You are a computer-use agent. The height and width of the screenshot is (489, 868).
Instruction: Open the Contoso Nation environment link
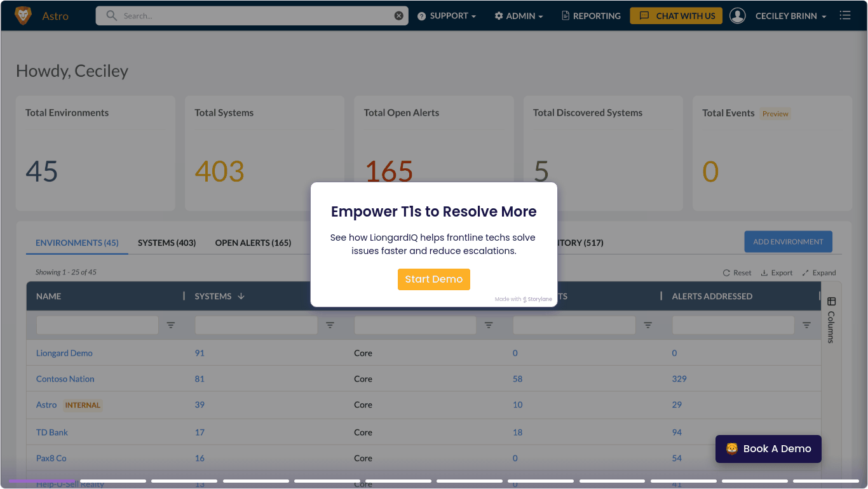coord(65,379)
